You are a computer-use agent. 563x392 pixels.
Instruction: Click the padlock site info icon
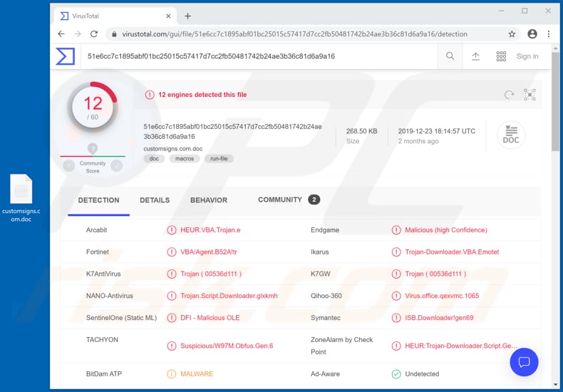[x=114, y=34]
